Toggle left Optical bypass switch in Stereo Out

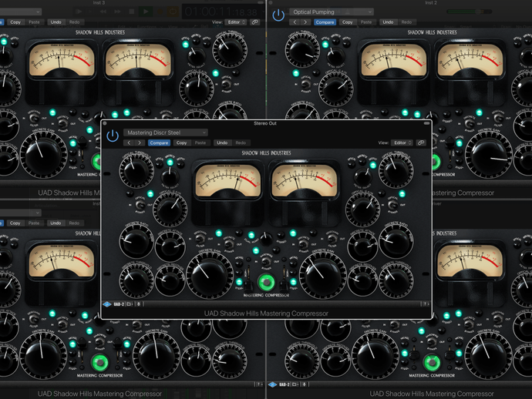click(140, 205)
